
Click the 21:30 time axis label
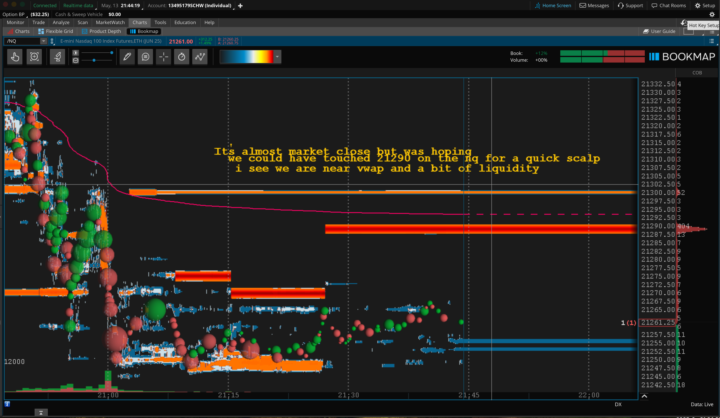348,395
